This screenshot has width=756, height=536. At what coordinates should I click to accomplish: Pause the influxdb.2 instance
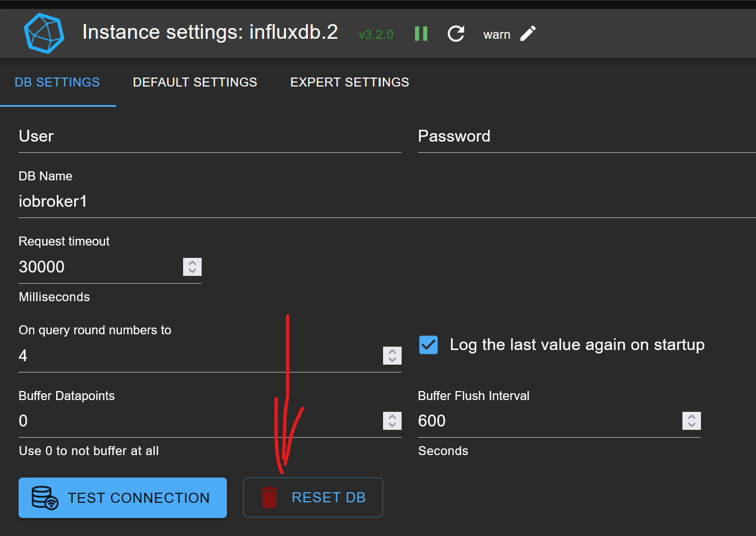point(421,34)
